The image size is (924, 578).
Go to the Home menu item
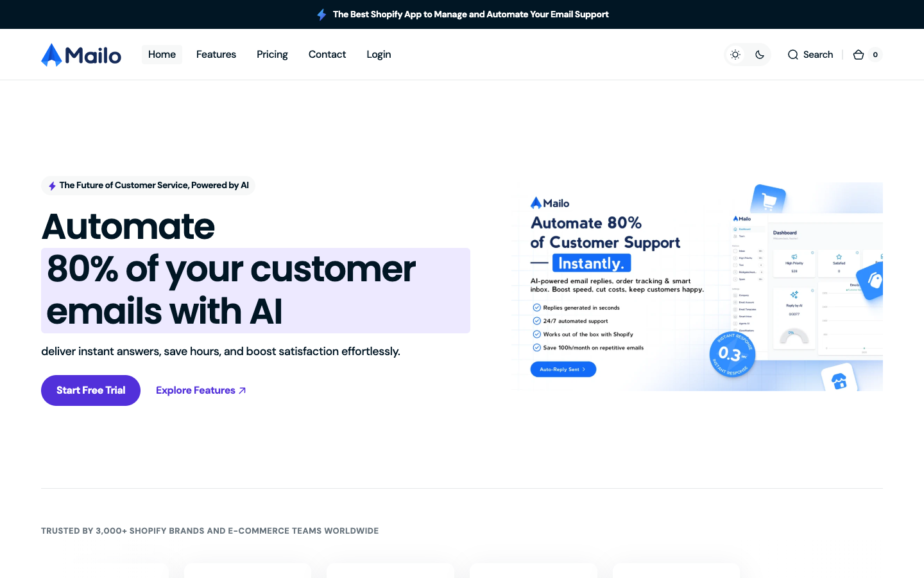pyautogui.click(x=162, y=55)
